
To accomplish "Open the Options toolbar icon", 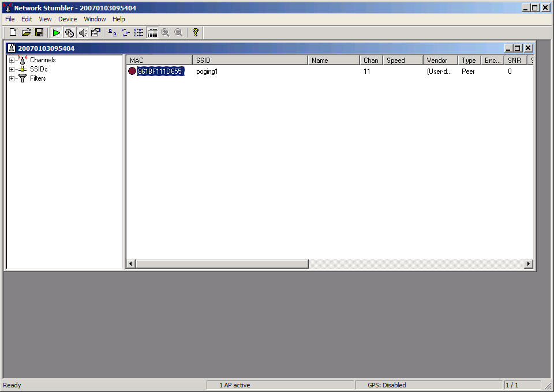I will coord(96,33).
